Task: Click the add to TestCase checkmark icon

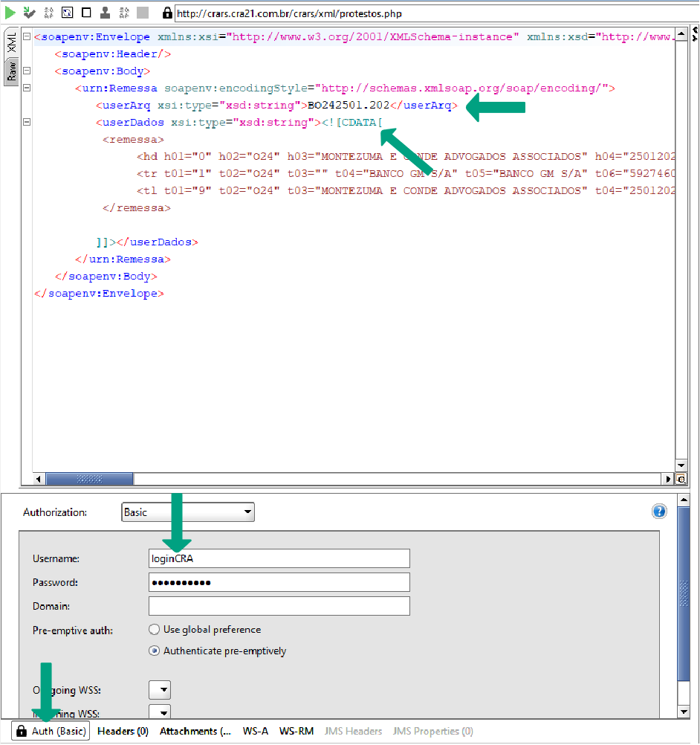Action: 29,13
